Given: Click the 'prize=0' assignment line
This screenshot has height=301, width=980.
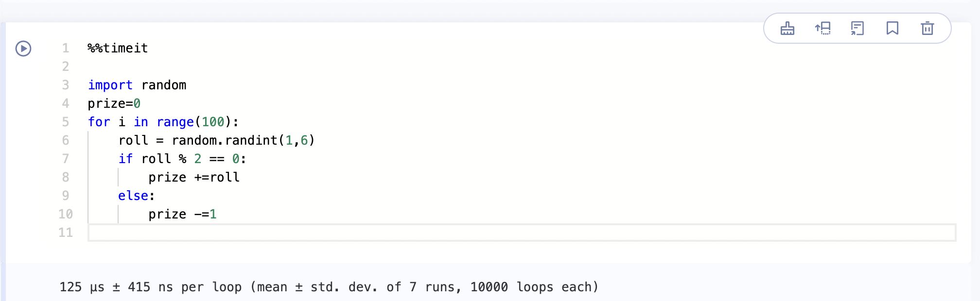Looking at the screenshot, I should 114,104.
